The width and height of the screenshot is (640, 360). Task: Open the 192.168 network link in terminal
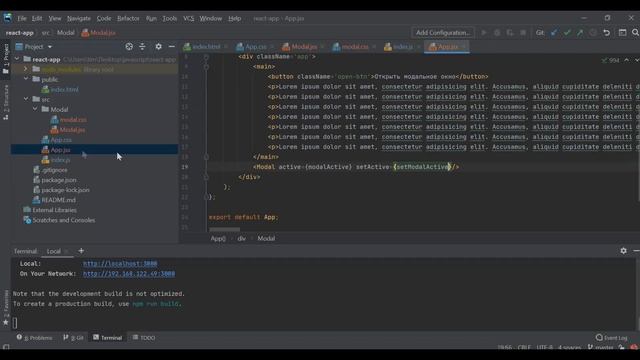pos(129,273)
